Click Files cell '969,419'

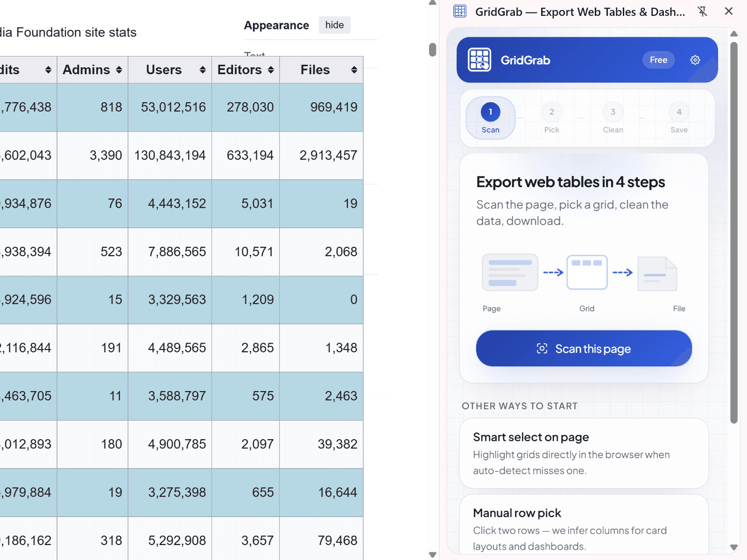[x=321, y=107]
